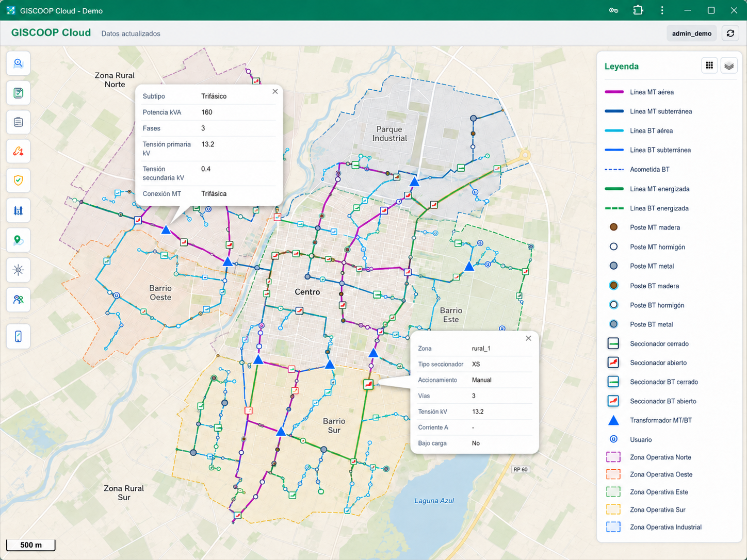Click Zona Operativa Oeste orange swatch

[613, 474]
